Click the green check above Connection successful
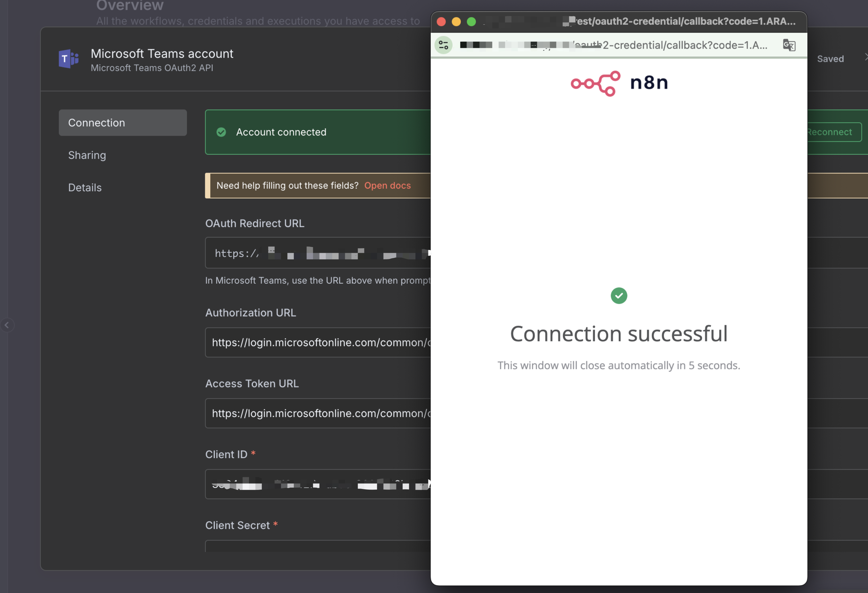This screenshot has width=868, height=593. point(618,296)
